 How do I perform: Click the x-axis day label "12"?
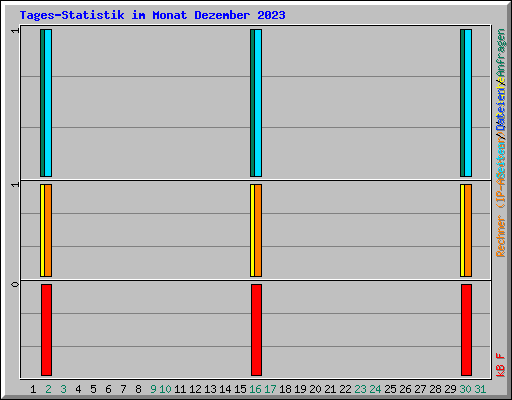tap(195, 389)
